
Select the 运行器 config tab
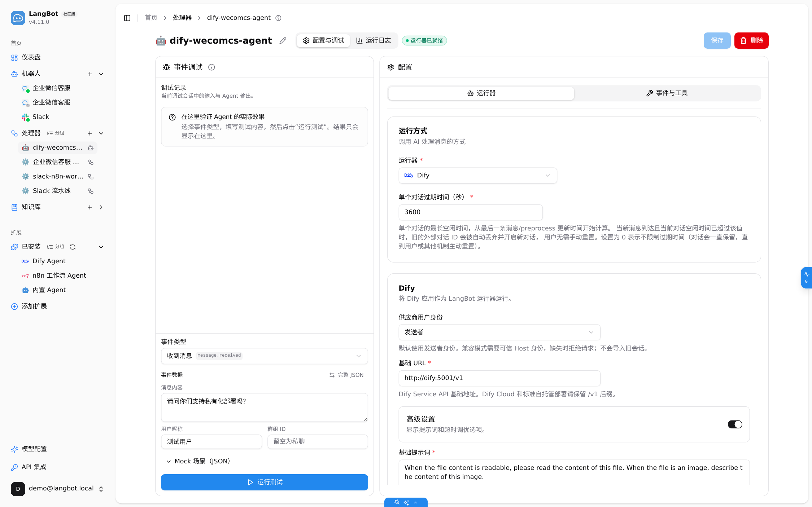pos(481,93)
